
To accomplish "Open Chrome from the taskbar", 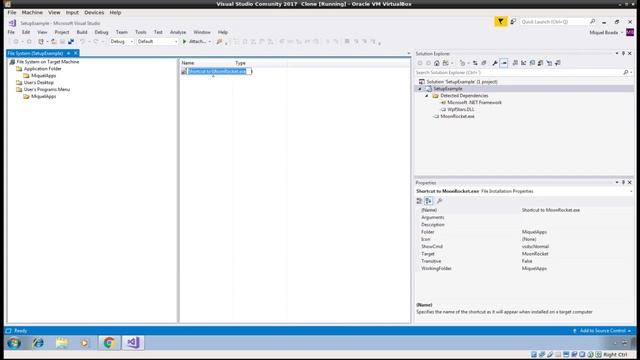I will 109,343.
